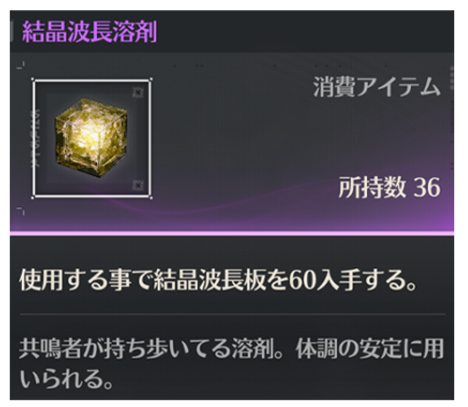Viewport: 468px width, 407px height.
Task: Click the bracket mark below the icon frame
Action: (21, 211)
